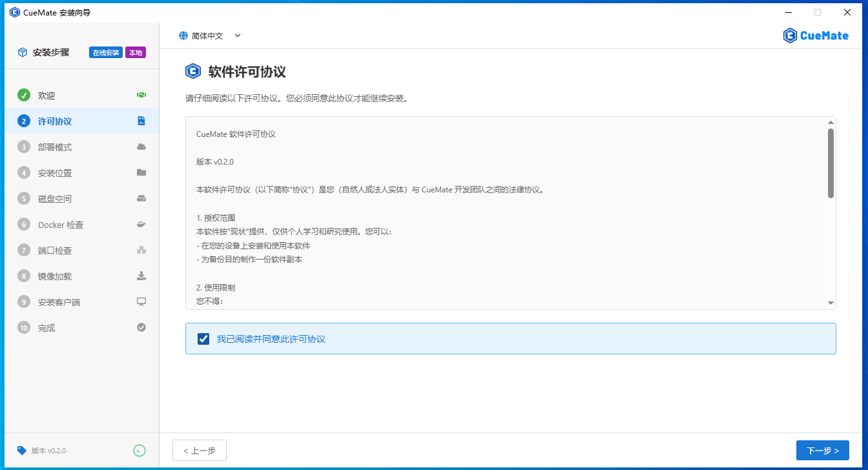Select the 在线安装 installation mode badge
This screenshot has height=470, width=868.
[x=105, y=52]
